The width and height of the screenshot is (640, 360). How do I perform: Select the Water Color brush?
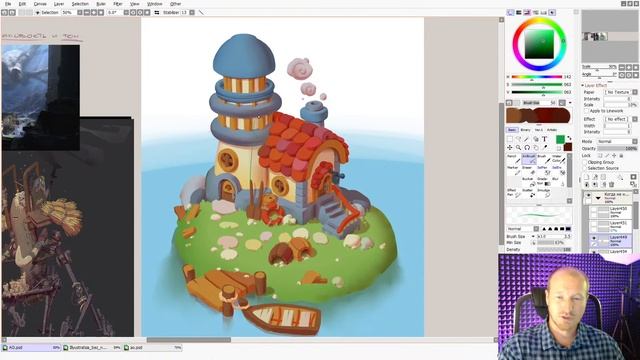pos(559,159)
